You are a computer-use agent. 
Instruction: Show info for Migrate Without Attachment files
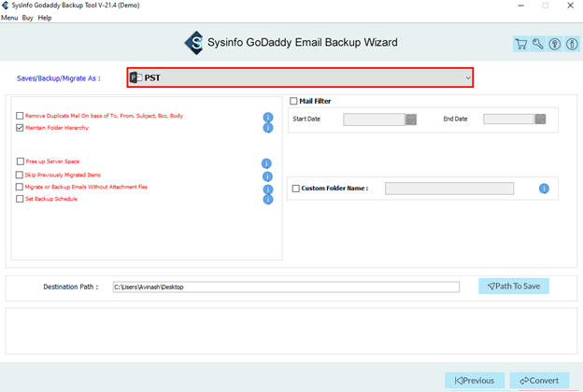(x=268, y=189)
